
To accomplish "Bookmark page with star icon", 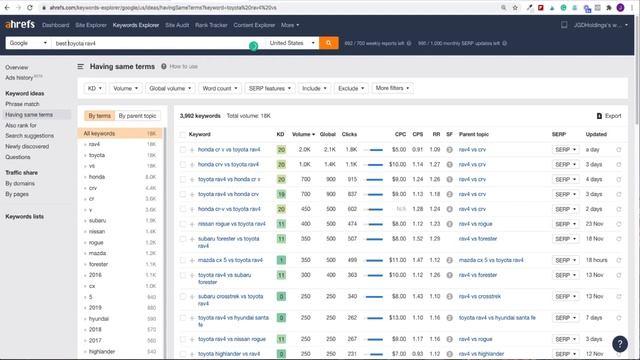I will (515, 7).
